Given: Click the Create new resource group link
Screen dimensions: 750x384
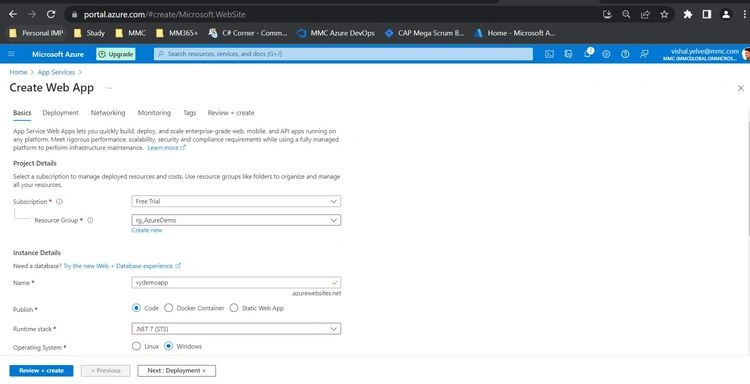Looking at the screenshot, I should 147,230.
